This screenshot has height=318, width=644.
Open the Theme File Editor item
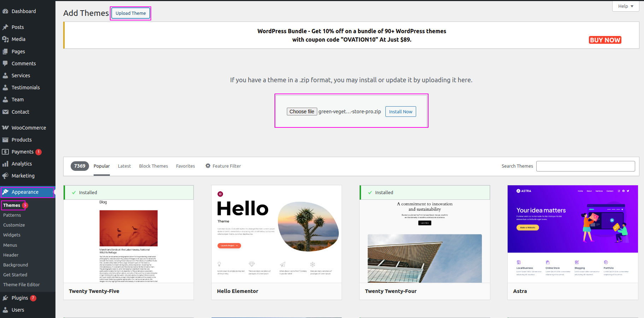22,285
